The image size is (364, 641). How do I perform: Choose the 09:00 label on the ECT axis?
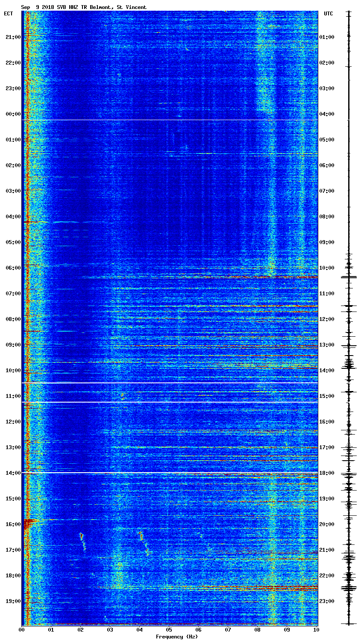12,345
